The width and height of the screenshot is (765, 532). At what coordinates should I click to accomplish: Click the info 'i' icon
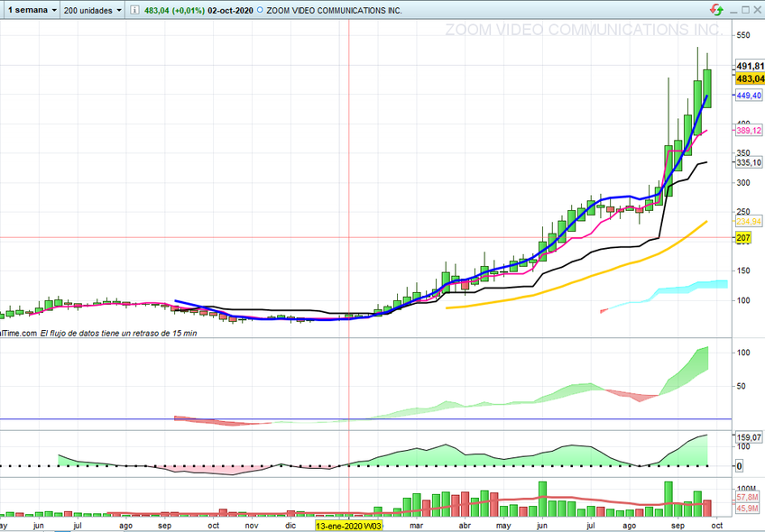coord(134,10)
